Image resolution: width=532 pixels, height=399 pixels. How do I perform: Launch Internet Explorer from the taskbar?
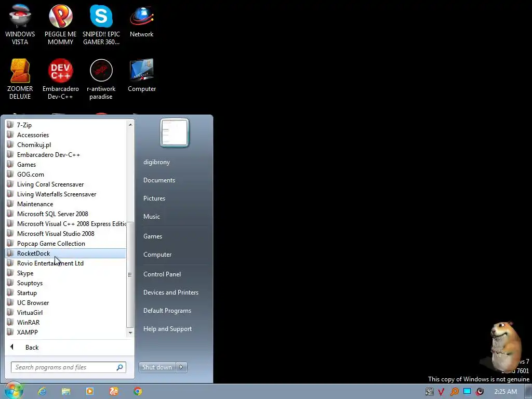click(x=42, y=391)
